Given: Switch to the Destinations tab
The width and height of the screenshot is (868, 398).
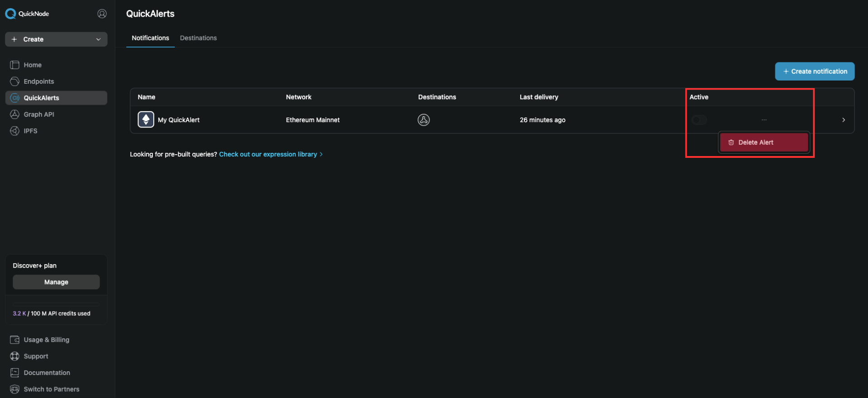Looking at the screenshot, I should tap(198, 38).
